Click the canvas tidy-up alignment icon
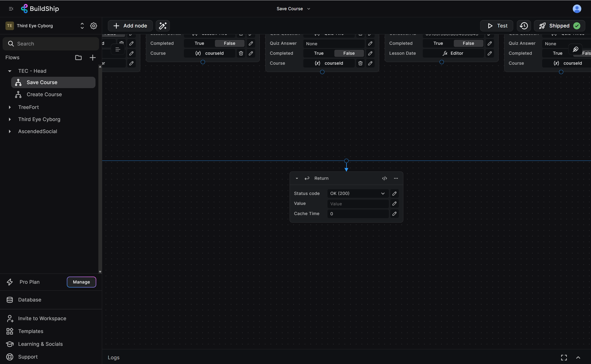The image size is (591, 364). [118, 49]
